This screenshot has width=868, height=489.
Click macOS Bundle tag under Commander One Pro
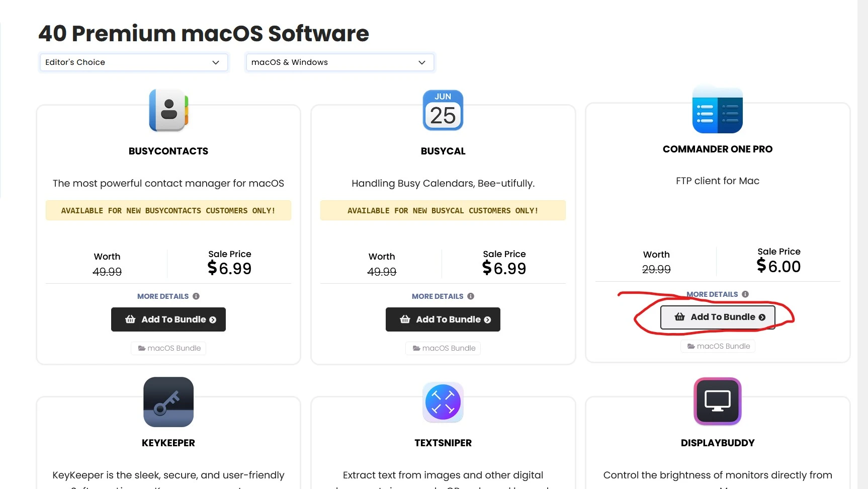[718, 346]
